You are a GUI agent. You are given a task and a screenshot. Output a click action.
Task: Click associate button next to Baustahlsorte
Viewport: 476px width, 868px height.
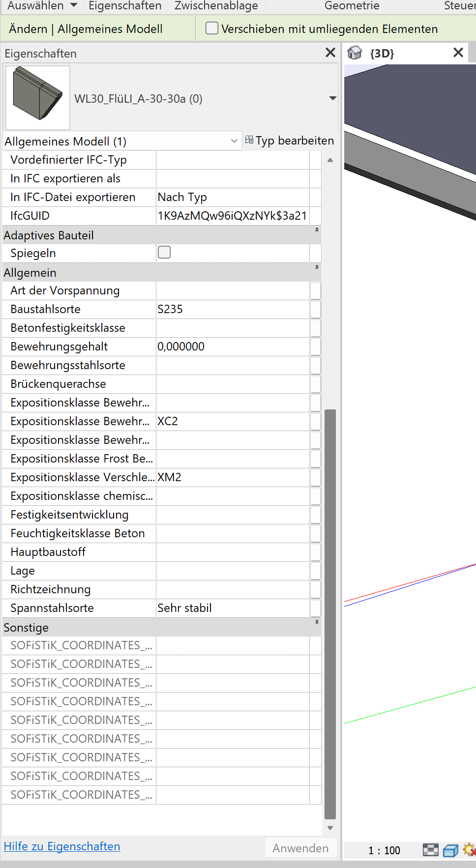(315, 309)
